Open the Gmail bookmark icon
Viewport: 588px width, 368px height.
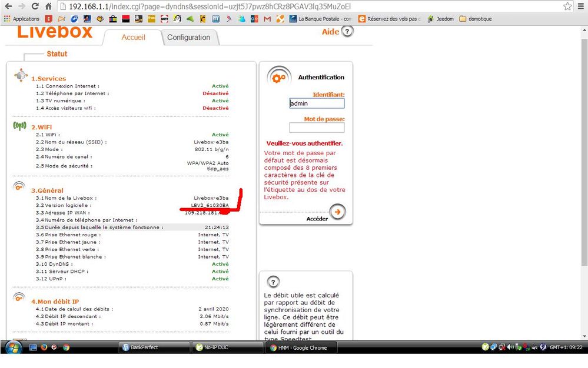click(267, 19)
